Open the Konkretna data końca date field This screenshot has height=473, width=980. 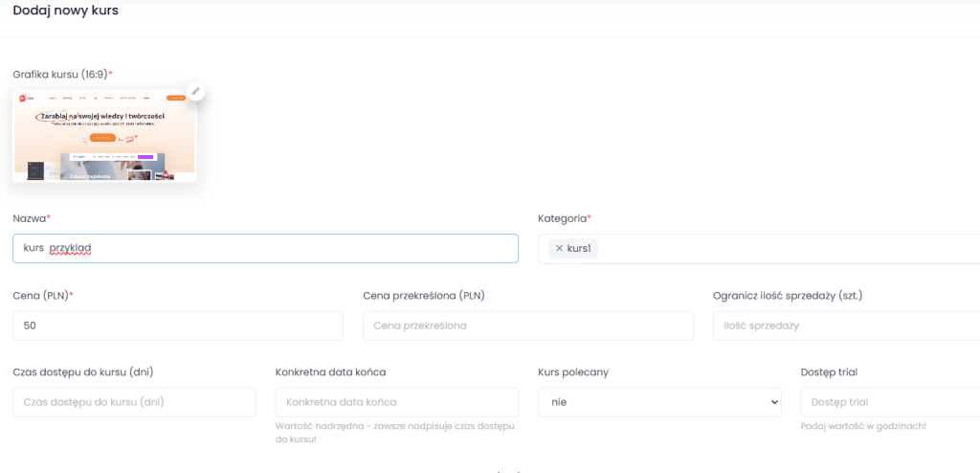(x=396, y=402)
